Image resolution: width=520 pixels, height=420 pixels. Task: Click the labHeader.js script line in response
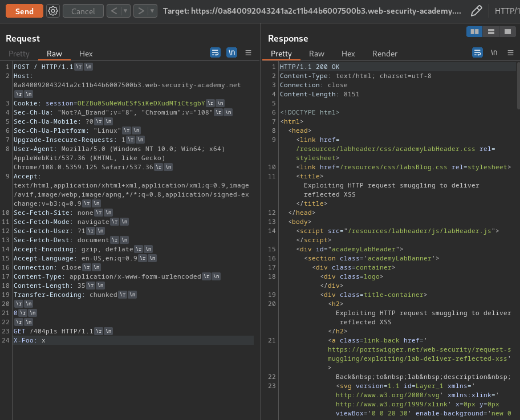tap(397, 231)
